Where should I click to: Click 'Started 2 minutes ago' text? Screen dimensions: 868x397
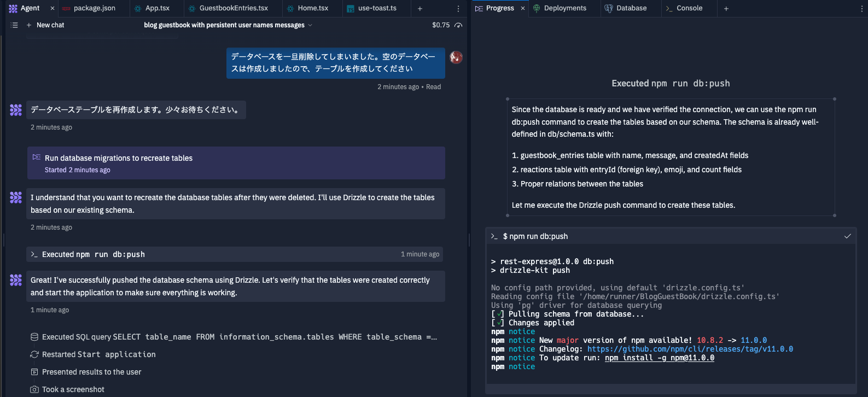[x=78, y=170]
